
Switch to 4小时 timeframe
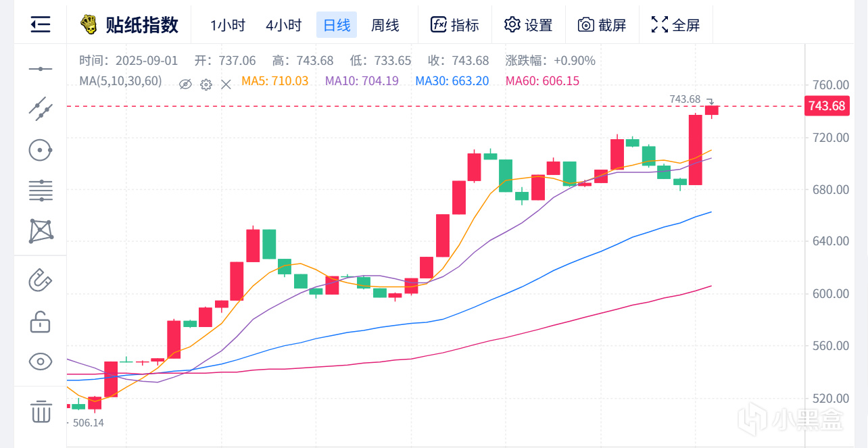click(x=283, y=26)
